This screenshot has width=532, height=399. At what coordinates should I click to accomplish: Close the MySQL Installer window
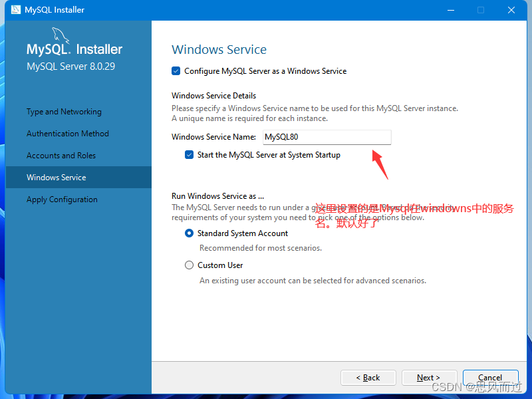pyautogui.click(x=511, y=10)
